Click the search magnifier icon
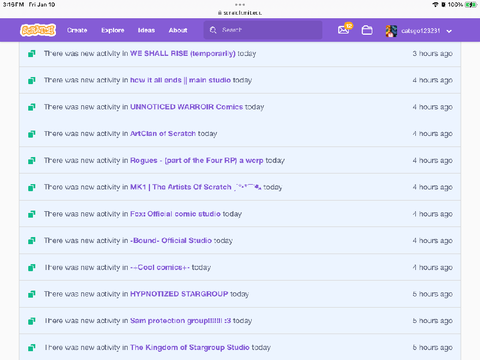The image size is (480, 360). [x=213, y=30]
